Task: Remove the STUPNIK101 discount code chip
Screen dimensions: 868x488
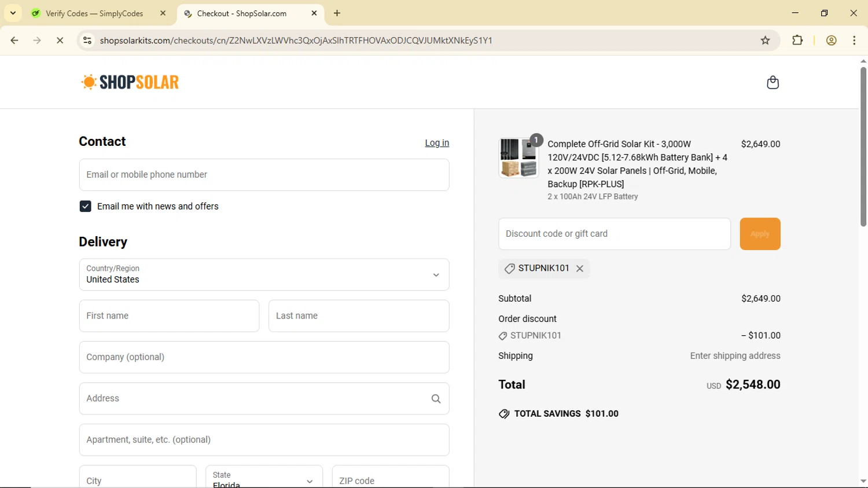Action: [580, 269]
